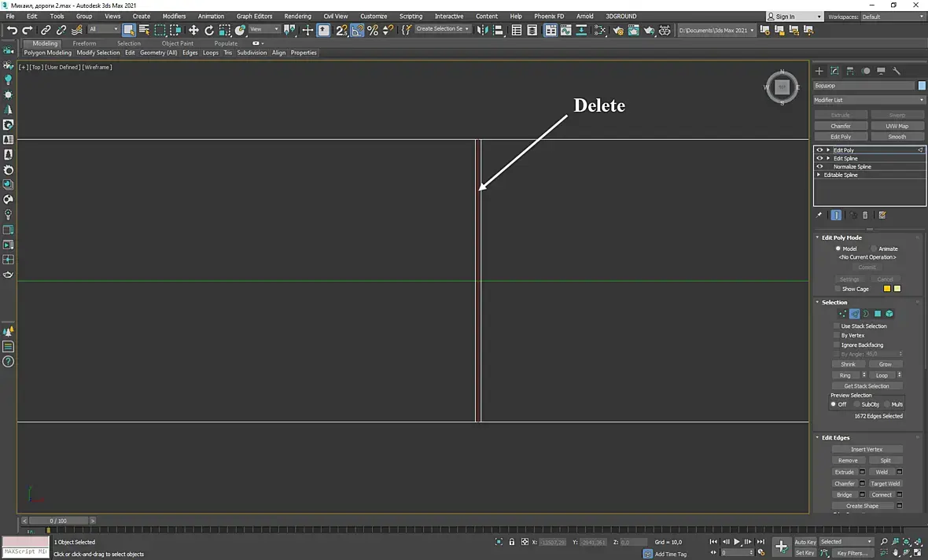Toggle the Percent Snap icon
Image resolution: width=928 pixels, height=560 pixels.
pyautogui.click(x=373, y=30)
